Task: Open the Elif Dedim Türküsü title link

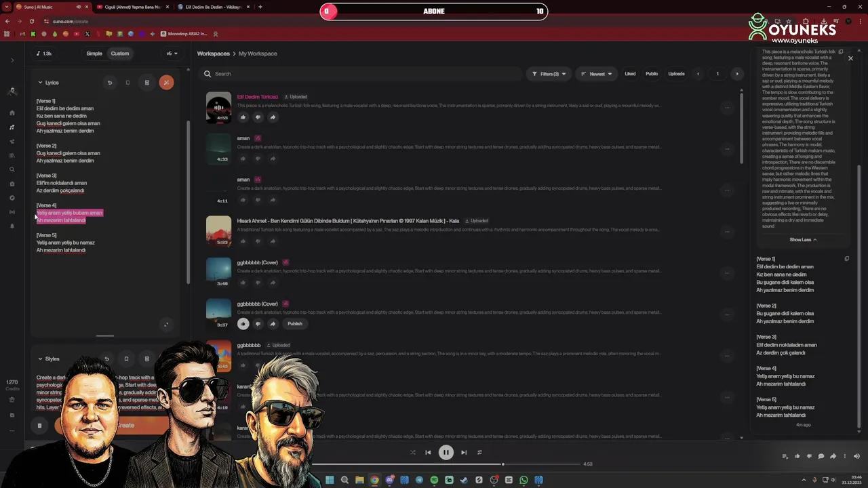Action: tap(258, 97)
